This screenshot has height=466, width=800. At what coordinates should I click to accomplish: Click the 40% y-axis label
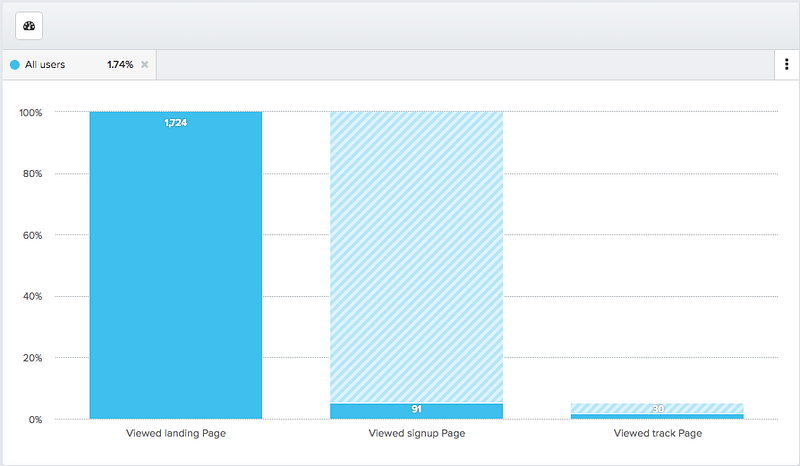click(32, 296)
